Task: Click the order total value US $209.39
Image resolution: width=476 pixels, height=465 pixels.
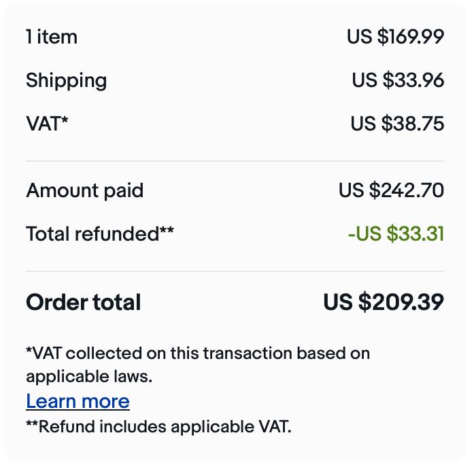Action: point(384,303)
